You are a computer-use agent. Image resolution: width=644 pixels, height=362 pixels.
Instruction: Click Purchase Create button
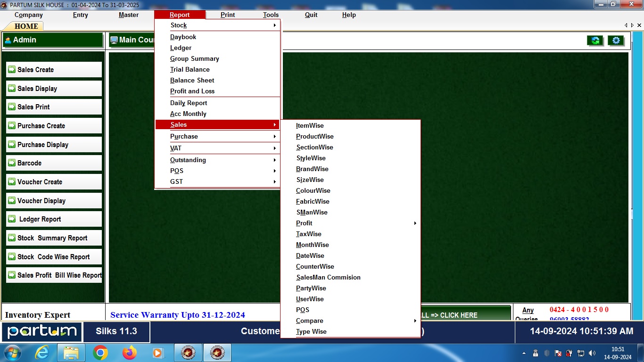coord(54,126)
